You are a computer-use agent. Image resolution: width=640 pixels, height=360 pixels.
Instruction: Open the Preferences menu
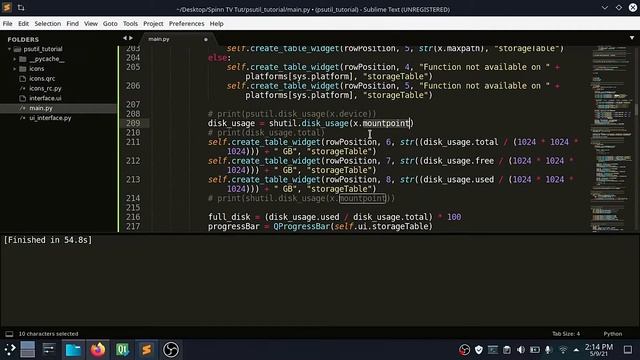187,24
